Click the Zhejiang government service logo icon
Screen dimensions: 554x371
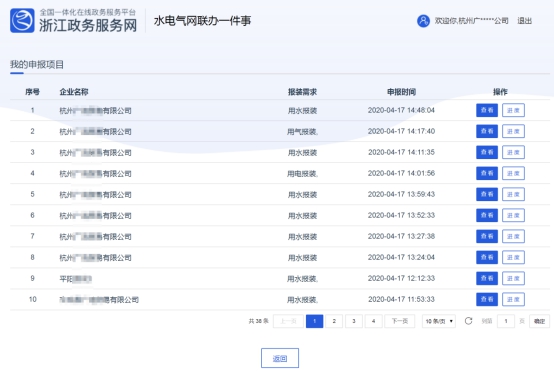[22, 20]
